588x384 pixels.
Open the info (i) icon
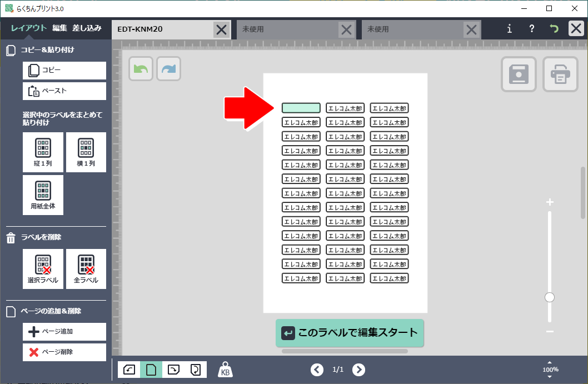point(509,28)
